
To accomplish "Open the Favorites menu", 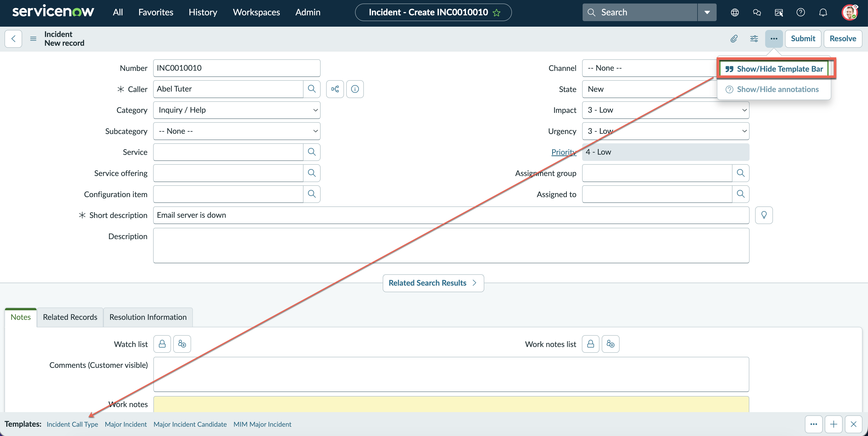I will pos(156,13).
